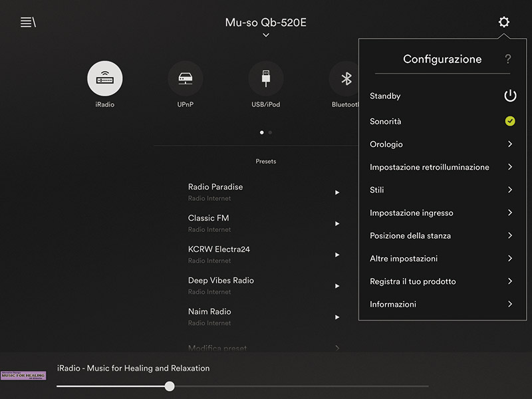
Task: Click the settings gear icon
Action: 504,23
